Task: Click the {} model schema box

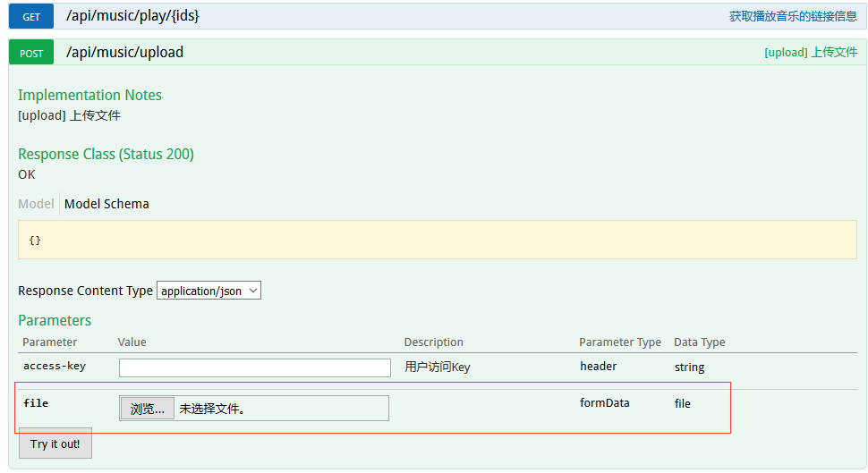Action: [438, 240]
